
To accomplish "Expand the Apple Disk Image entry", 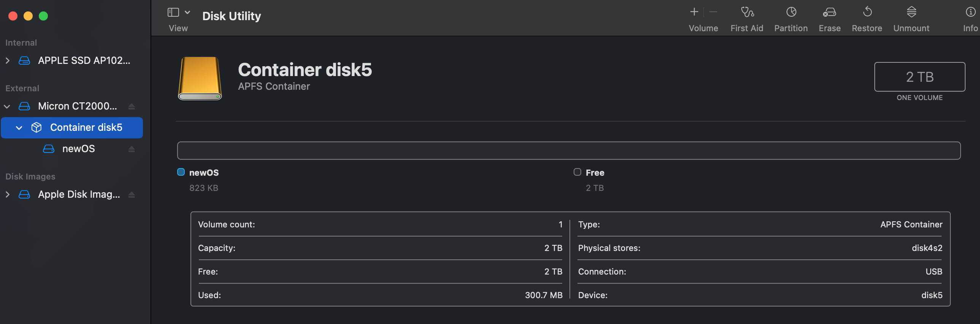I will (8, 195).
